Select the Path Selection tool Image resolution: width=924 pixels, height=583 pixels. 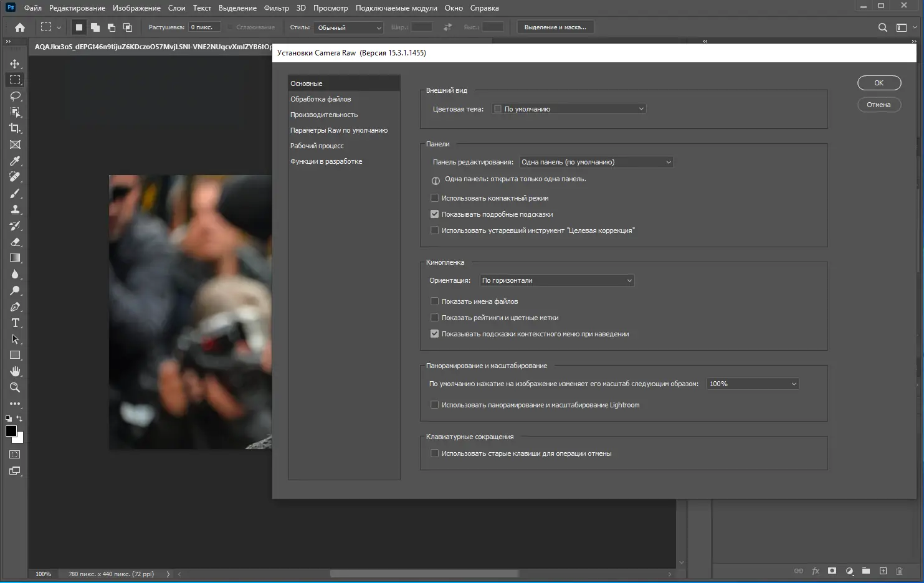(15, 339)
